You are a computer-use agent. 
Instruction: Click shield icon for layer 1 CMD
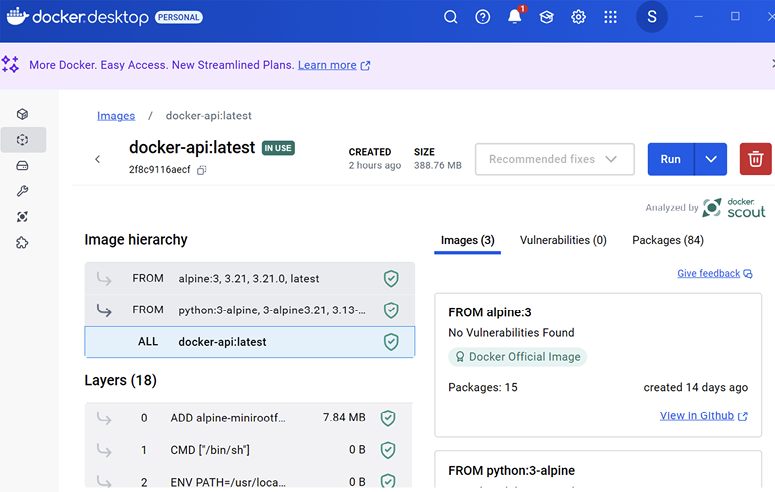[388, 450]
